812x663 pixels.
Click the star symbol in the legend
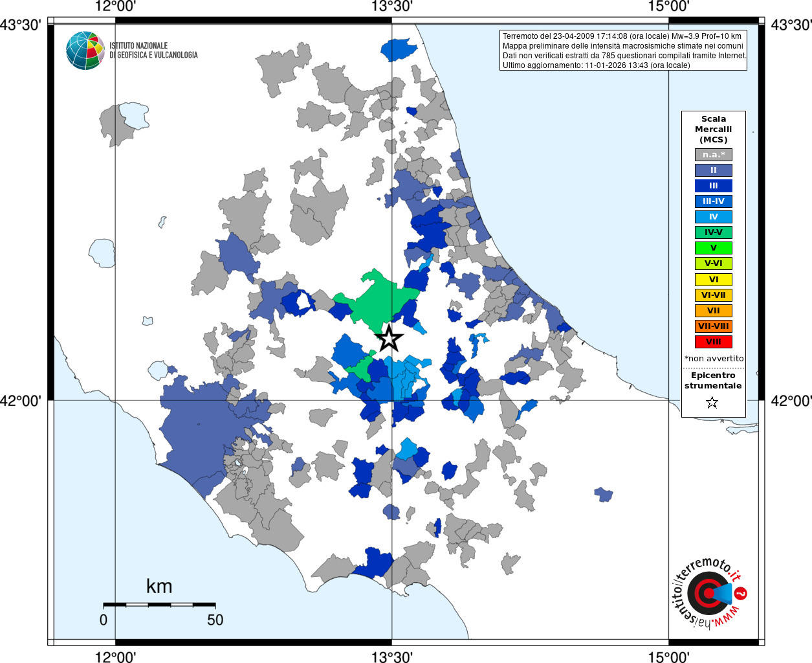click(x=712, y=403)
